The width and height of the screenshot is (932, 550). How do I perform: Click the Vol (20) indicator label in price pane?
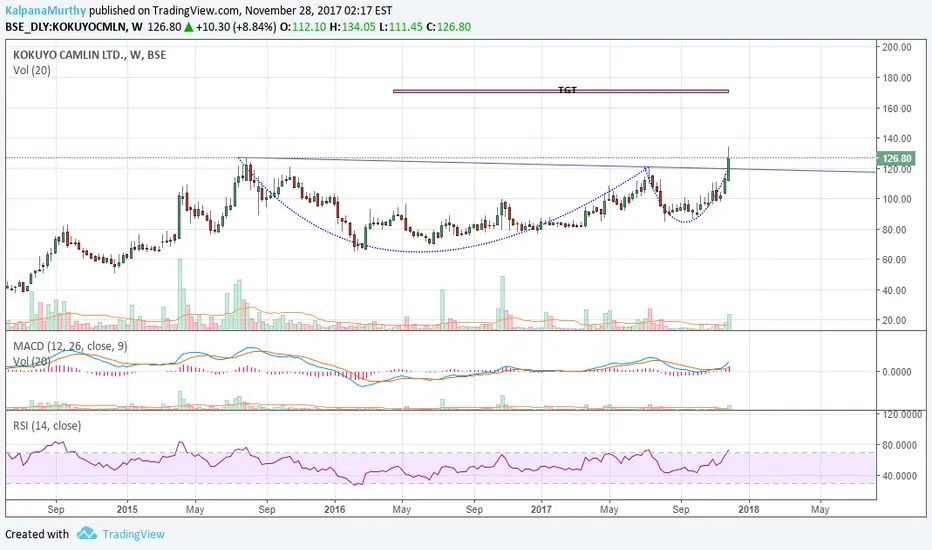pos(32,70)
